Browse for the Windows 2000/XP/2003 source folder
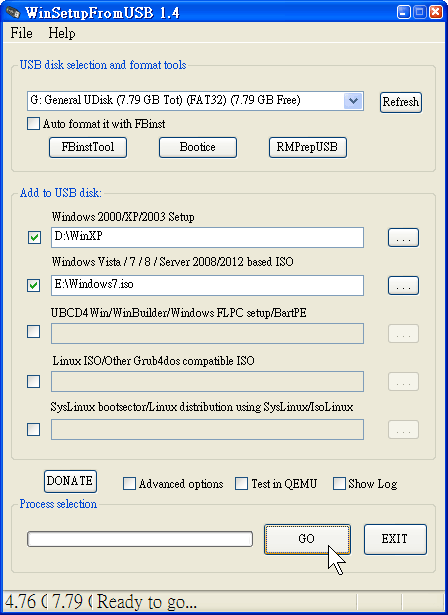Viewport: 448px width, 615px height. pyautogui.click(x=403, y=238)
